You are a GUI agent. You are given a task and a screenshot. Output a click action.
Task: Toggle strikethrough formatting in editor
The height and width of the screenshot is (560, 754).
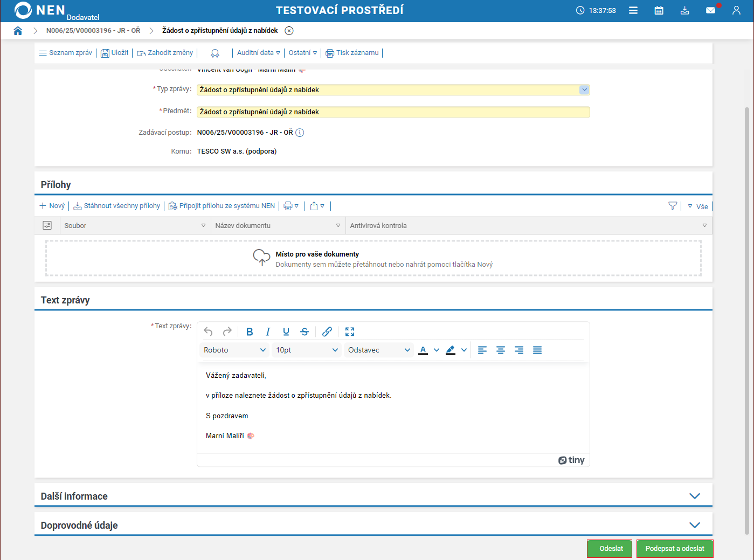click(x=305, y=331)
